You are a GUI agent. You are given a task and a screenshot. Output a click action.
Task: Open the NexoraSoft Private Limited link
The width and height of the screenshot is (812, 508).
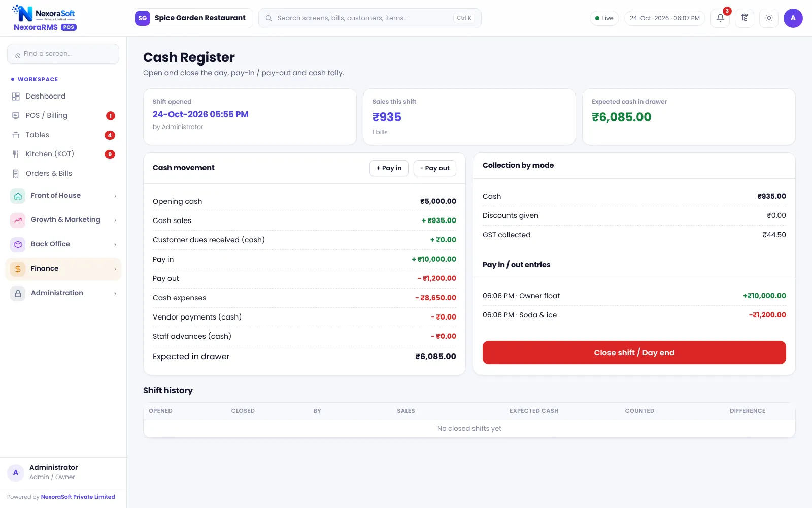click(x=78, y=497)
